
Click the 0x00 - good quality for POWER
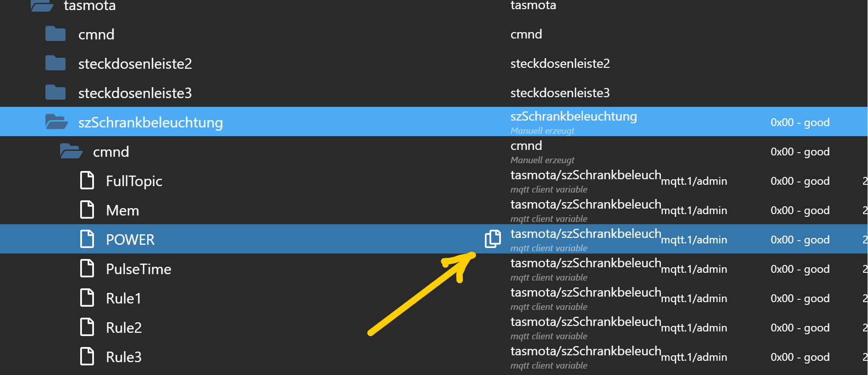point(800,239)
